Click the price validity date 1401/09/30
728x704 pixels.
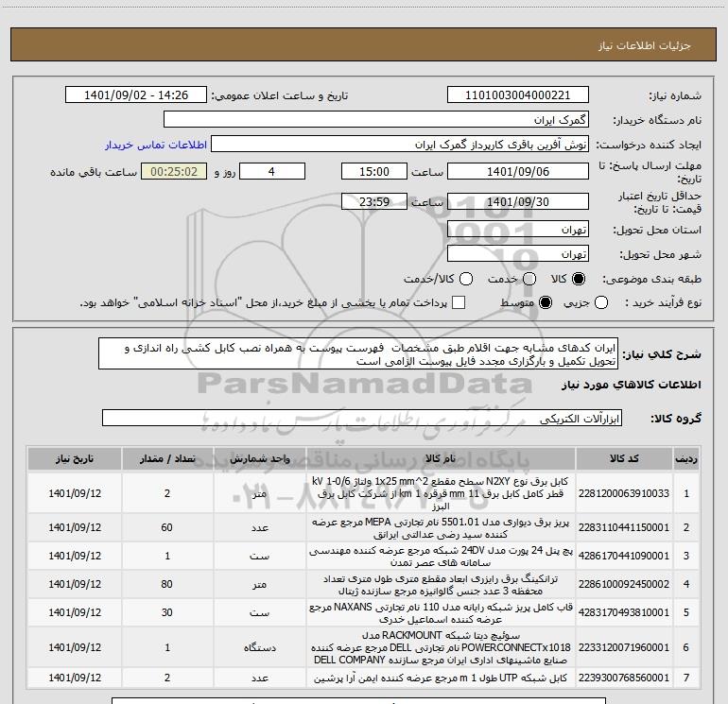(518, 202)
